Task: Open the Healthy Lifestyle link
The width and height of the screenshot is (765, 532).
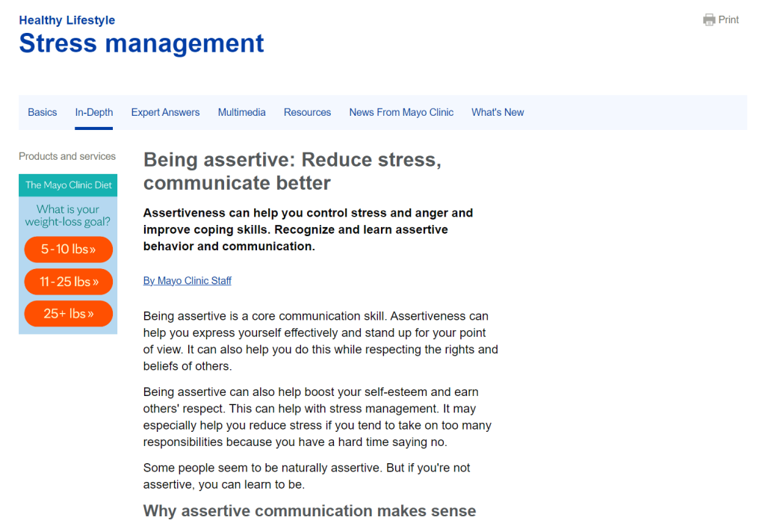Action: click(x=66, y=20)
